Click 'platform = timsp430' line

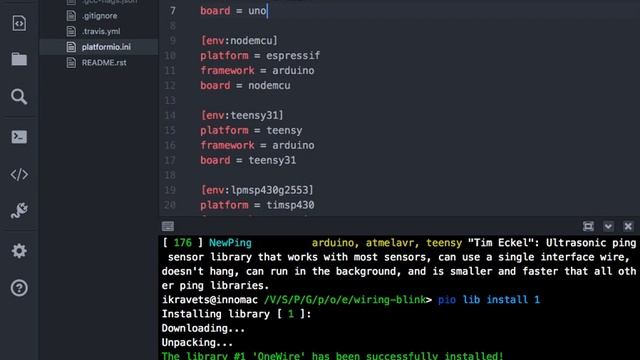[x=257, y=205]
